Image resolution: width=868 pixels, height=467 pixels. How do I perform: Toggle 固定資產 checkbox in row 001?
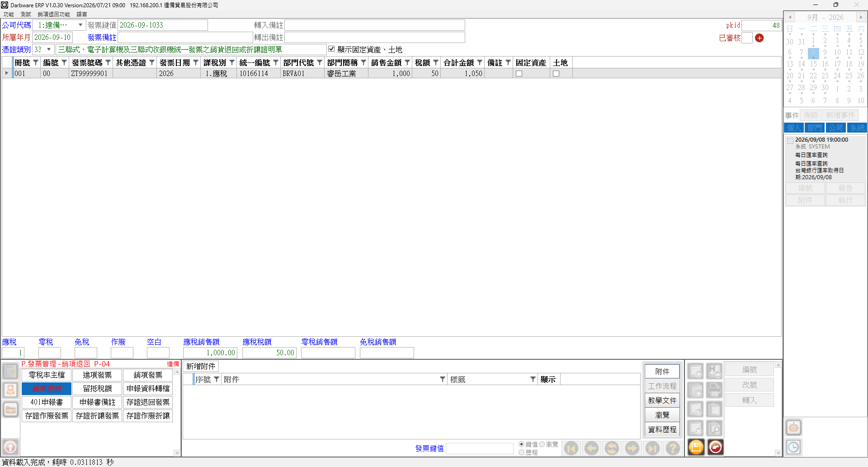[519, 73]
